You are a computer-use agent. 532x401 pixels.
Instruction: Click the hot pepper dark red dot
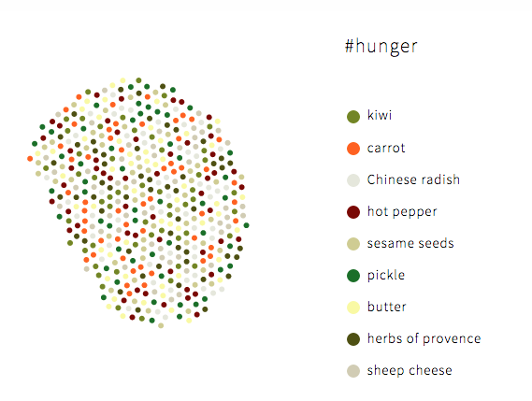click(x=353, y=212)
